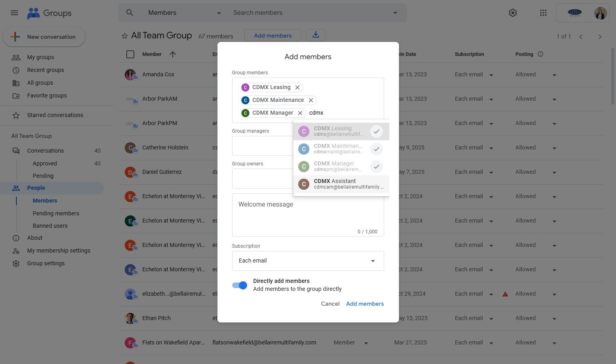Open Pending conversations
This screenshot has height=364, width=616.
[x=43, y=176]
